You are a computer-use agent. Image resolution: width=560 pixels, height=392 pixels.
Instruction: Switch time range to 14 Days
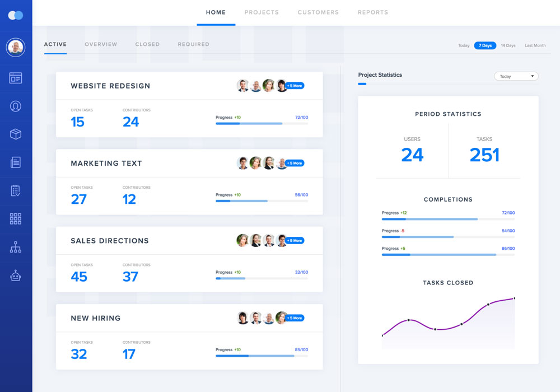pos(508,45)
